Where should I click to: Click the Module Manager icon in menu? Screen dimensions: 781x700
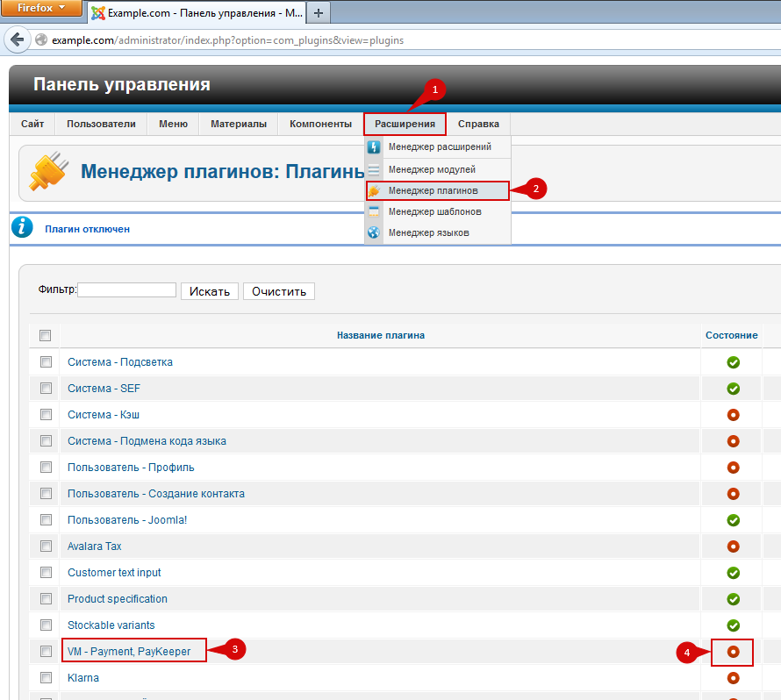click(374, 169)
